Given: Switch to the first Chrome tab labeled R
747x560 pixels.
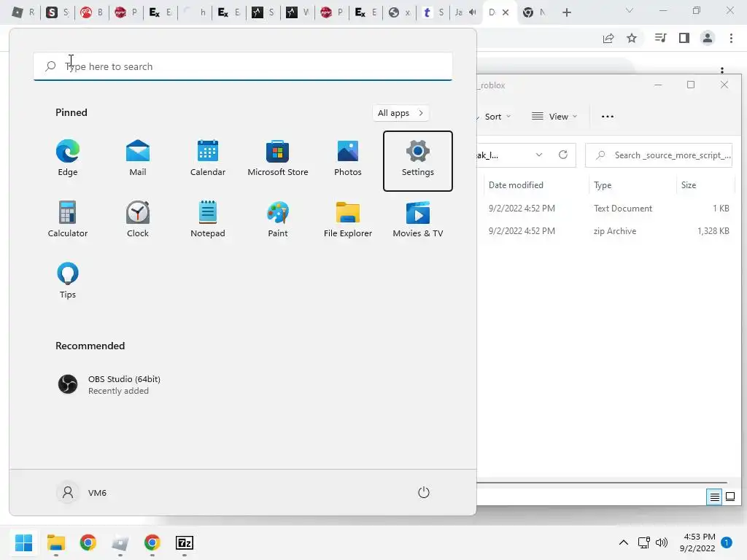Looking at the screenshot, I should tap(23, 12).
